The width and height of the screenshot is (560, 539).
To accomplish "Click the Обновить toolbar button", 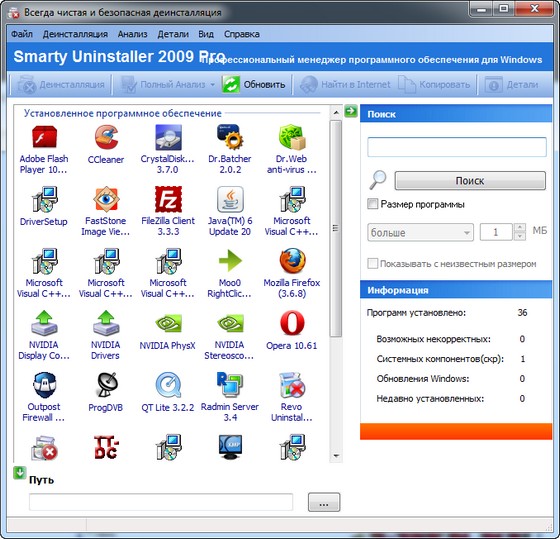I will point(254,85).
